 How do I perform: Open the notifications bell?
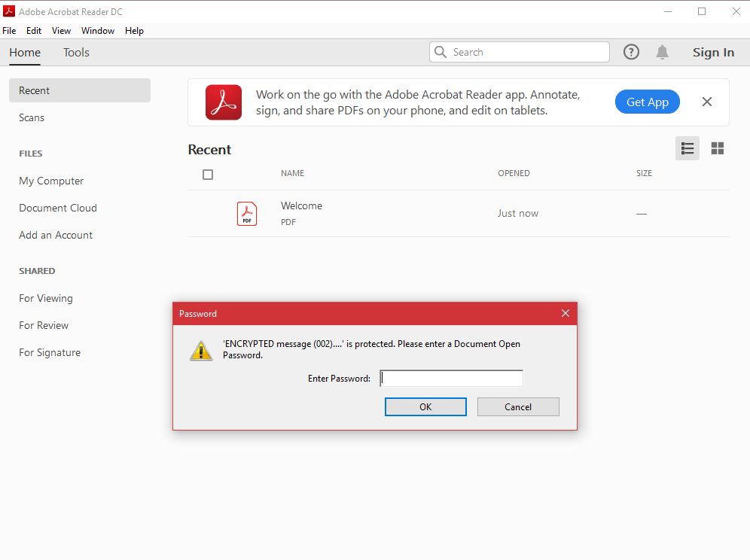coord(662,52)
